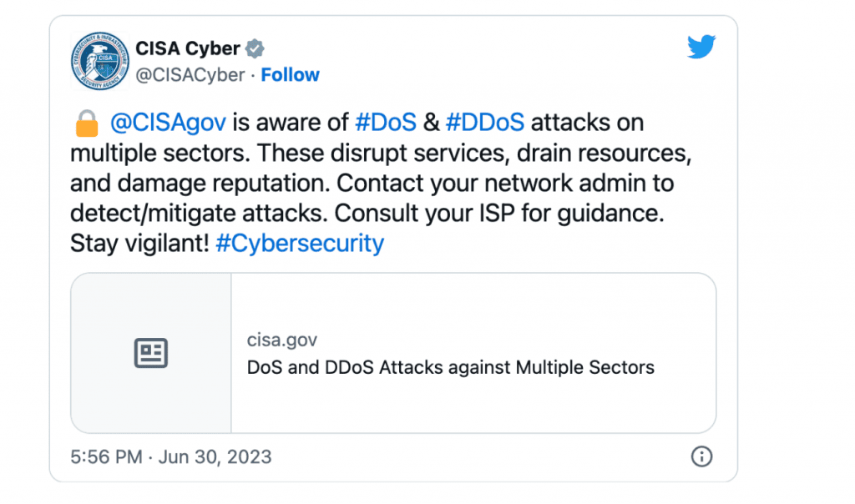Open the @CISAgov mention

[x=168, y=123]
